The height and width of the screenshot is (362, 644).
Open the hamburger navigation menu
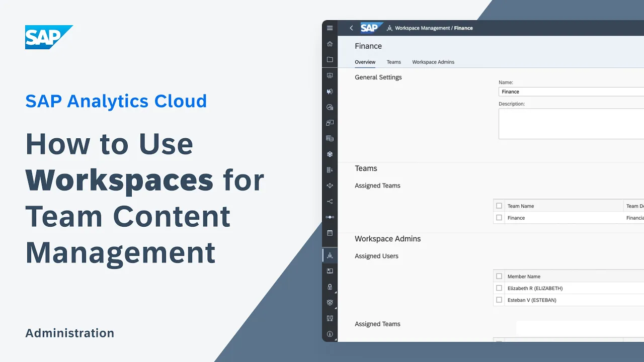tap(330, 28)
